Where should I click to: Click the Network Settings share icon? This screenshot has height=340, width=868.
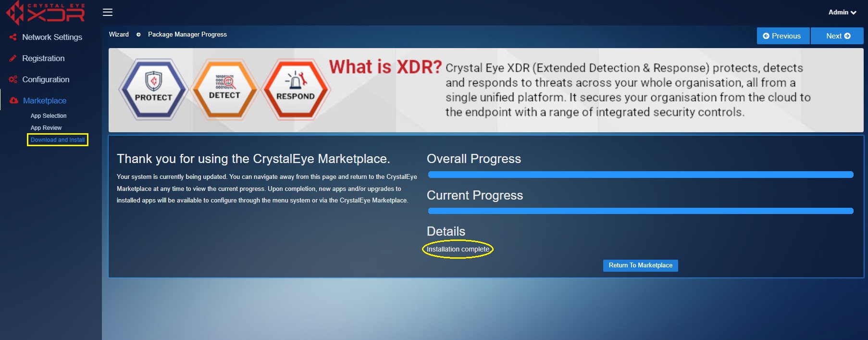click(13, 37)
